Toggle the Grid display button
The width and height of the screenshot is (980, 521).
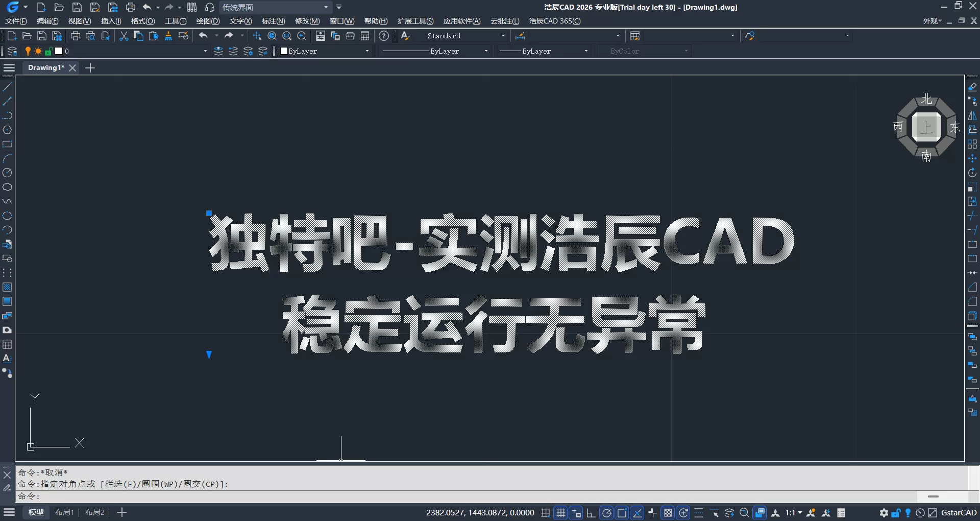(560, 513)
